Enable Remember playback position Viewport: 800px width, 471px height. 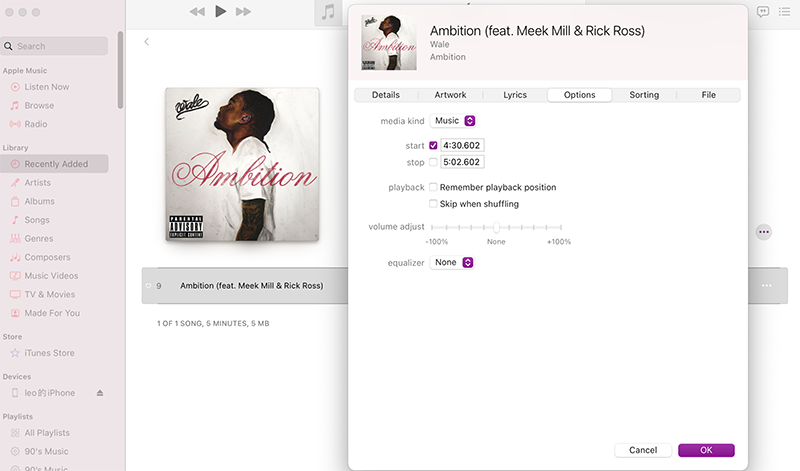(x=433, y=187)
